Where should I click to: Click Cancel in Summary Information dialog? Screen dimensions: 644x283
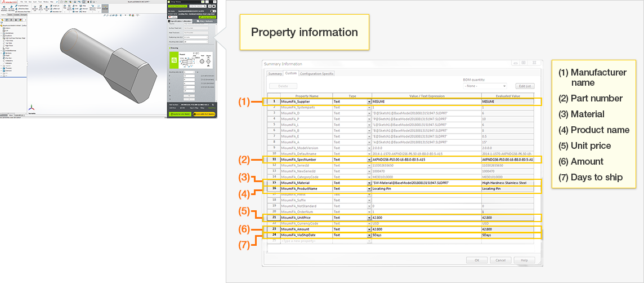pos(500,260)
